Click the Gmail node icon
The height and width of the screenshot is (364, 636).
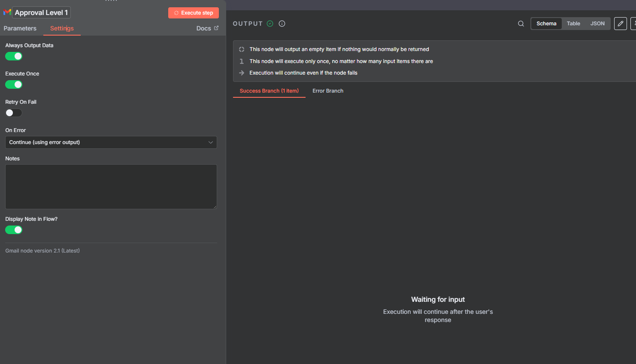(x=7, y=12)
